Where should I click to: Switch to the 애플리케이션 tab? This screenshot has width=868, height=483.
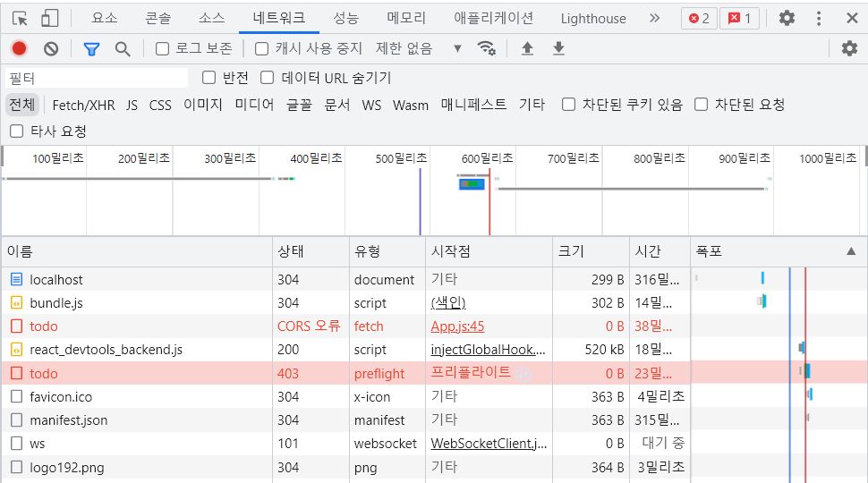[x=493, y=18]
